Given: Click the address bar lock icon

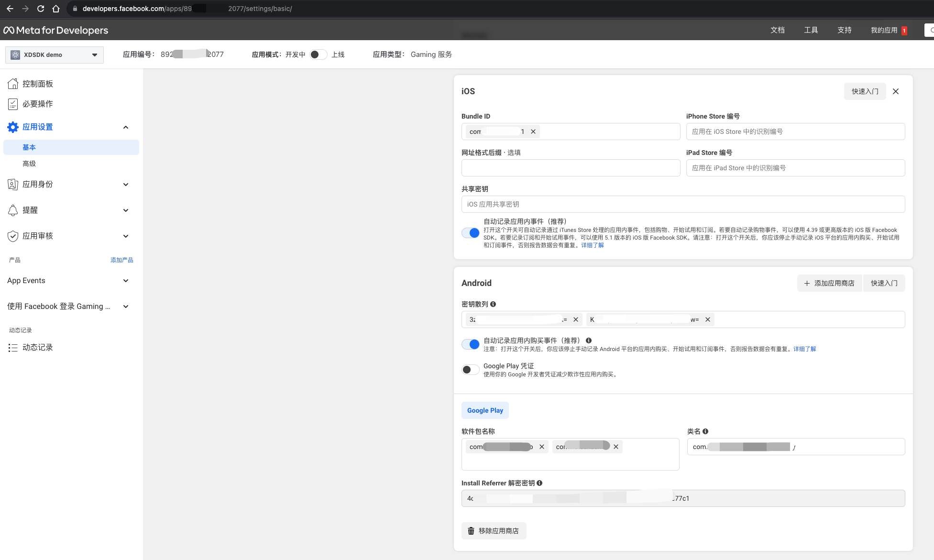Looking at the screenshot, I should point(75,9).
